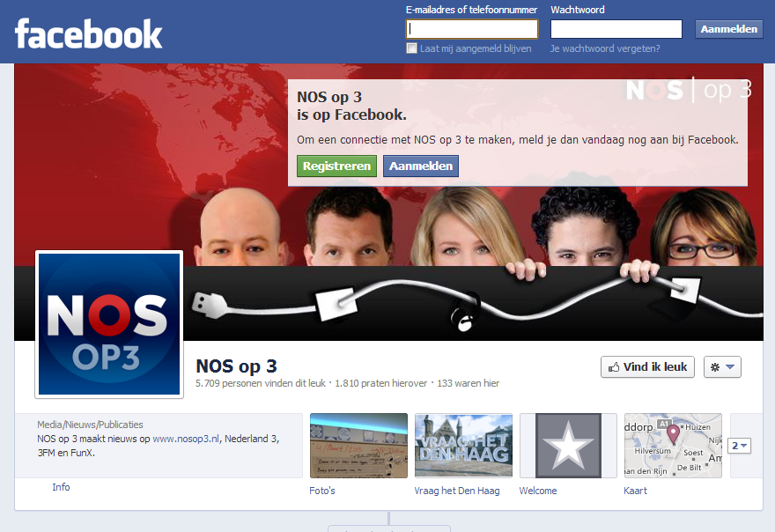
Task: Click the NOS op 3 cover photo logo
Action: tap(689, 91)
